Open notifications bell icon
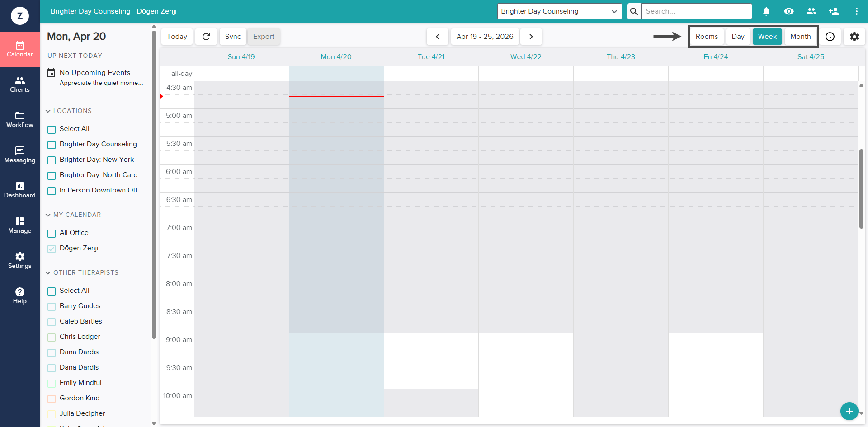Viewport: 868px width, 427px height. click(766, 11)
